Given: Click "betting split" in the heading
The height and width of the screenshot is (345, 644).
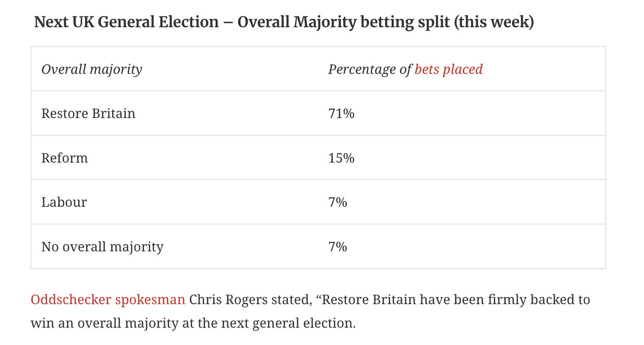Looking at the screenshot, I should [x=405, y=22].
